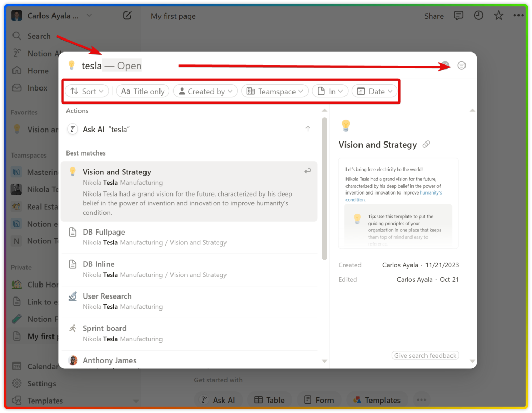The image size is (532, 413).
Task: Open comments icon in top bar
Action: coord(458,16)
